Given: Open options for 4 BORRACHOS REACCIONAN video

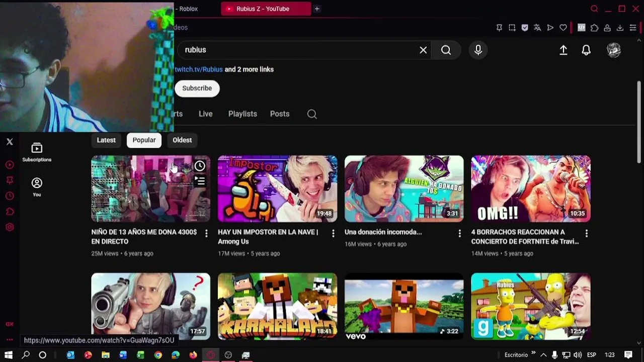Looking at the screenshot, I should [586, 233].
